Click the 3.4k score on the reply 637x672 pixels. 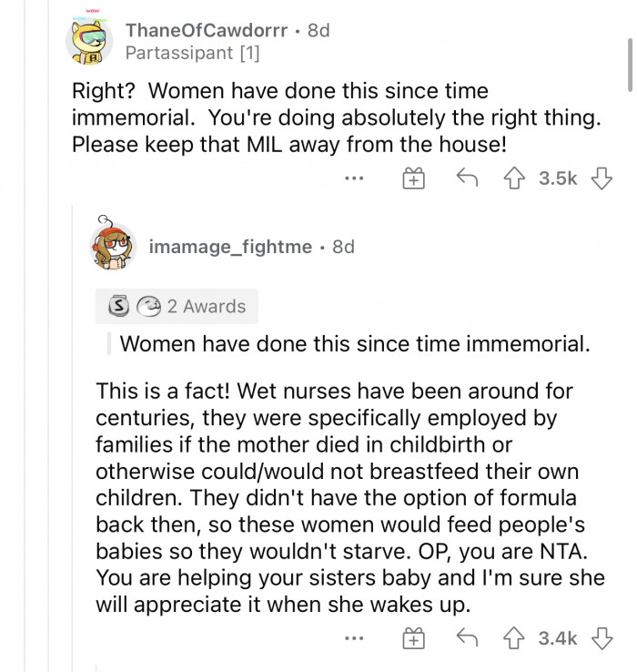point(558,639)
